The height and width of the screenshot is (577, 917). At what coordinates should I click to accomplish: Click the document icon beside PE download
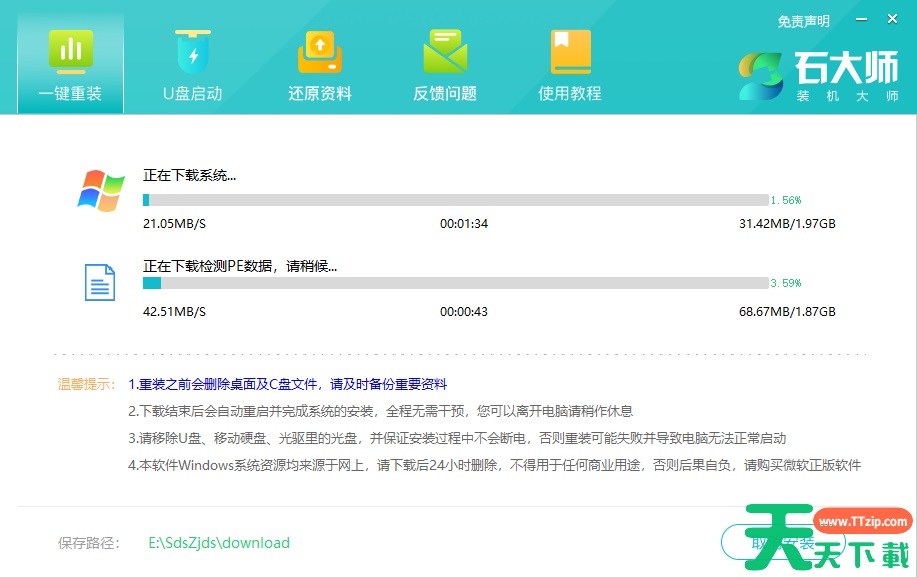[100, 283]
